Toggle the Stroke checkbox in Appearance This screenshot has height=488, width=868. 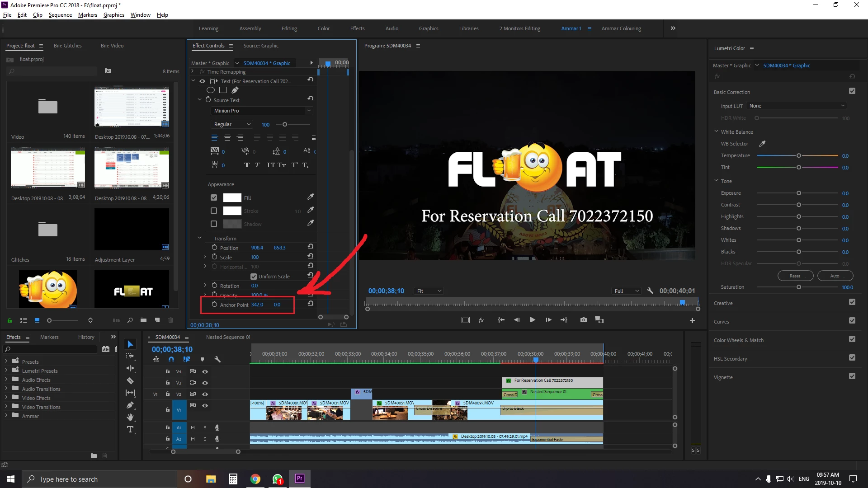pos(214,211)
